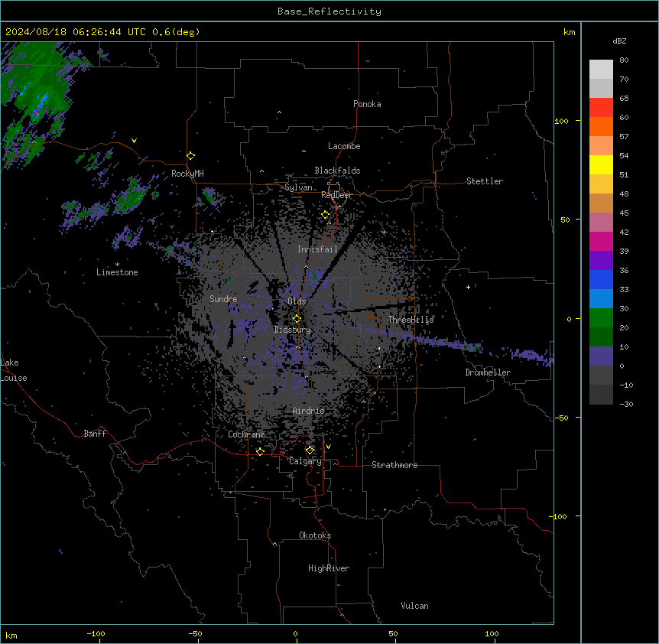This screenshot has height=644, width=659.
Task: Click the Vulcan city label
Action: (415, 606)
